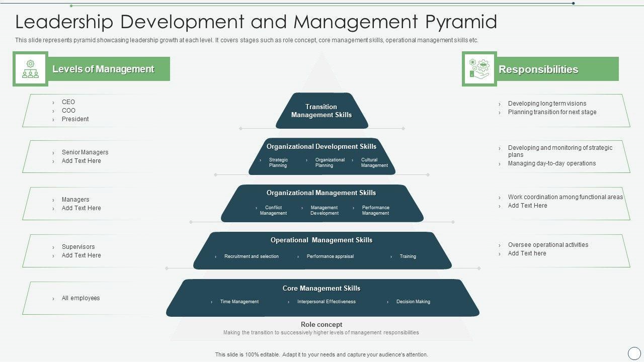Click Oversee operational activities text
The image size is (644, 362).
(x=548, y=244)
